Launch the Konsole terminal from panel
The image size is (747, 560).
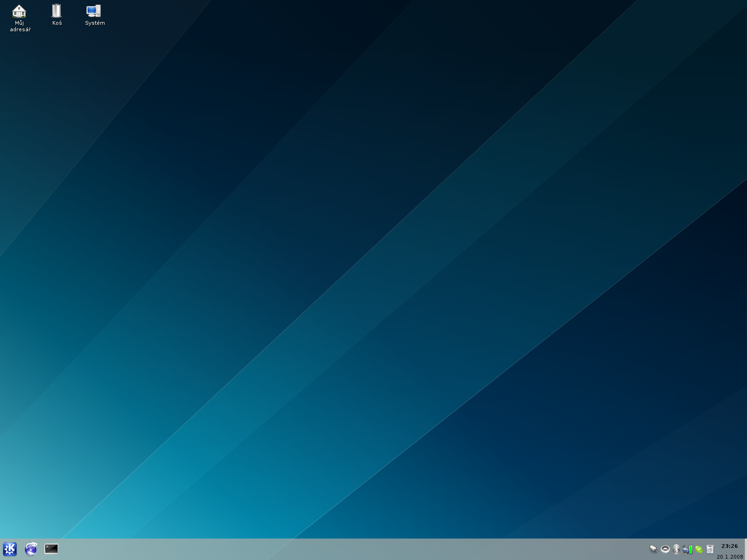pyautogui.click(x=51, y=549)
